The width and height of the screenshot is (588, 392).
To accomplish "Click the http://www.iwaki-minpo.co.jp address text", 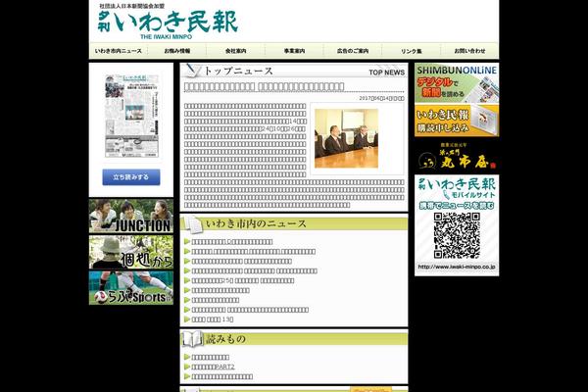I will tap(457, 267).
